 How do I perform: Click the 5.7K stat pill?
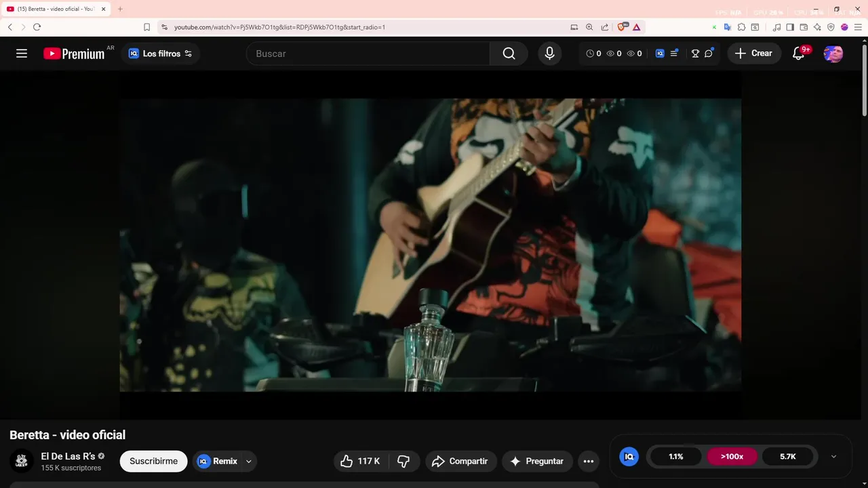(x=787, y=457)
